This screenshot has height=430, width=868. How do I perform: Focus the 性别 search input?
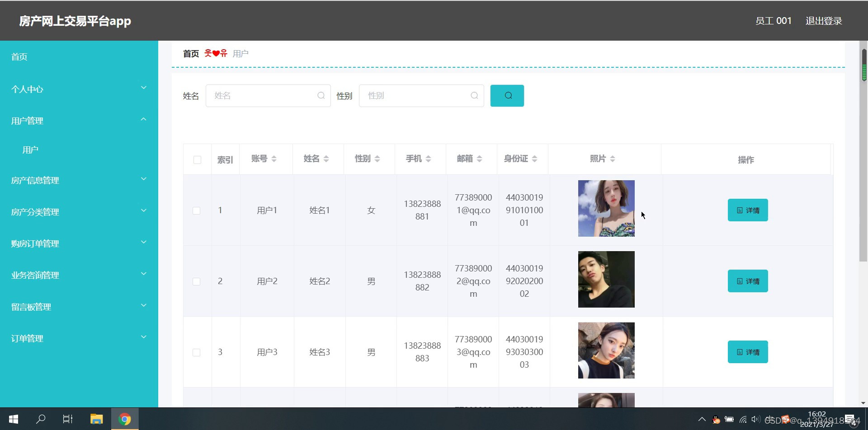421,96
